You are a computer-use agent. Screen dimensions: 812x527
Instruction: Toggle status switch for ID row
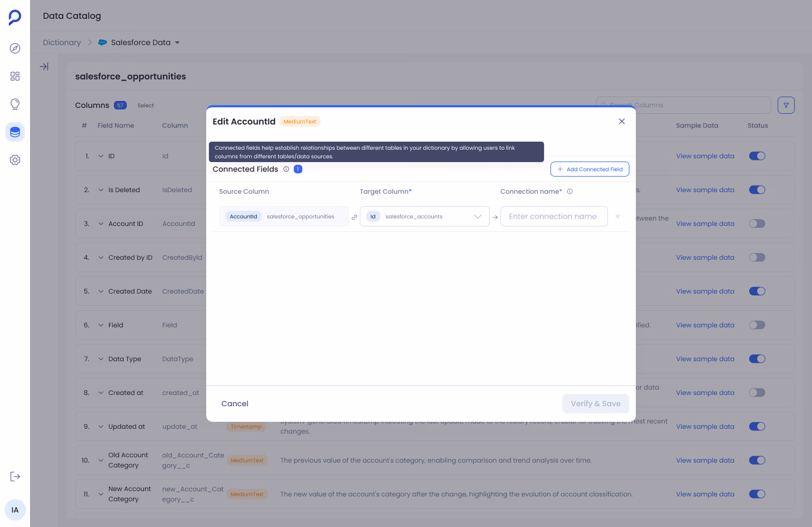click(x=757, y=156)
